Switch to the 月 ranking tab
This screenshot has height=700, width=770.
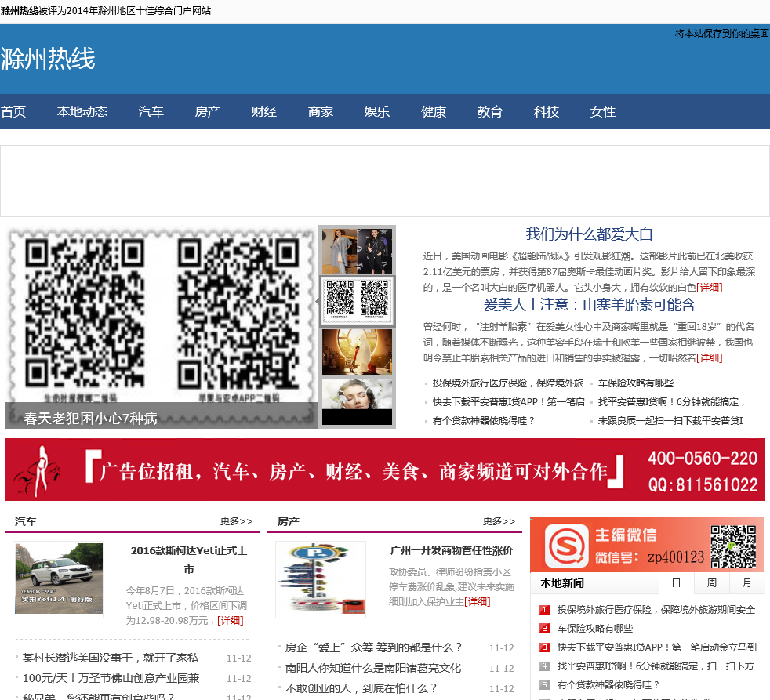point(747,583)
